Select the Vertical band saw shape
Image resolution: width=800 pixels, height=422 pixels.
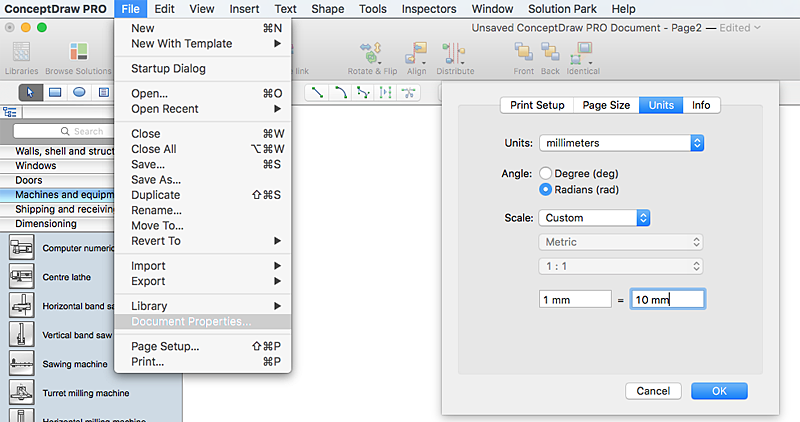click(21, 334)
